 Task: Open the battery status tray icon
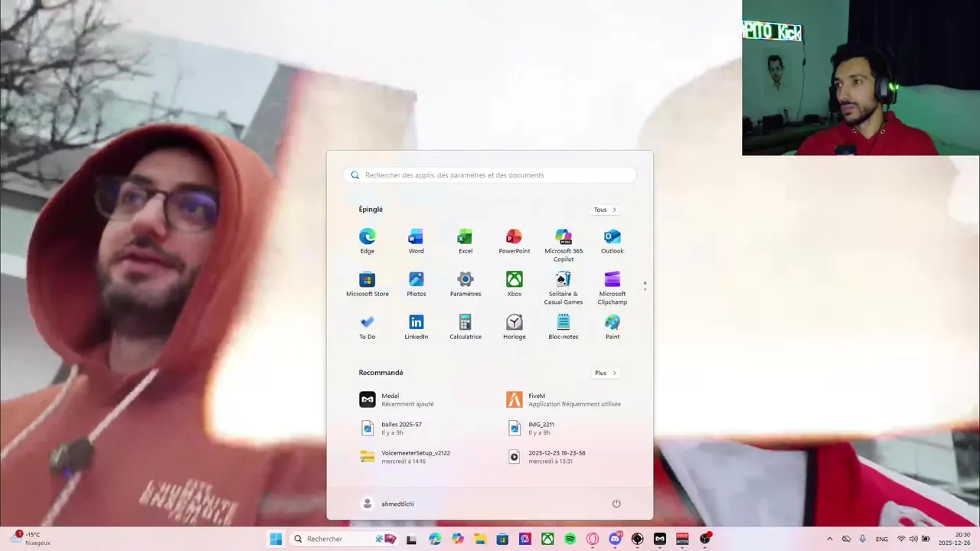[x=926, y=539]
